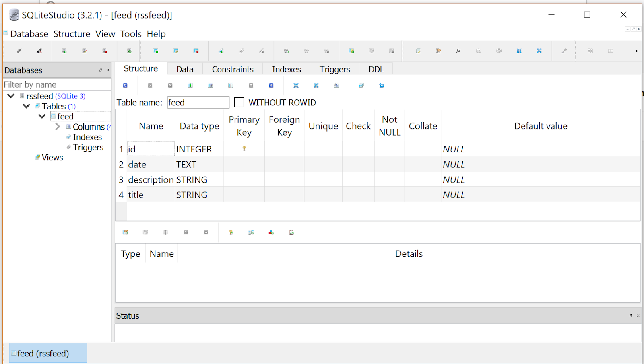Viewport: 644px width, 364px height.
Task: Click the Edit database icon
Action: [x=84, y=51]
